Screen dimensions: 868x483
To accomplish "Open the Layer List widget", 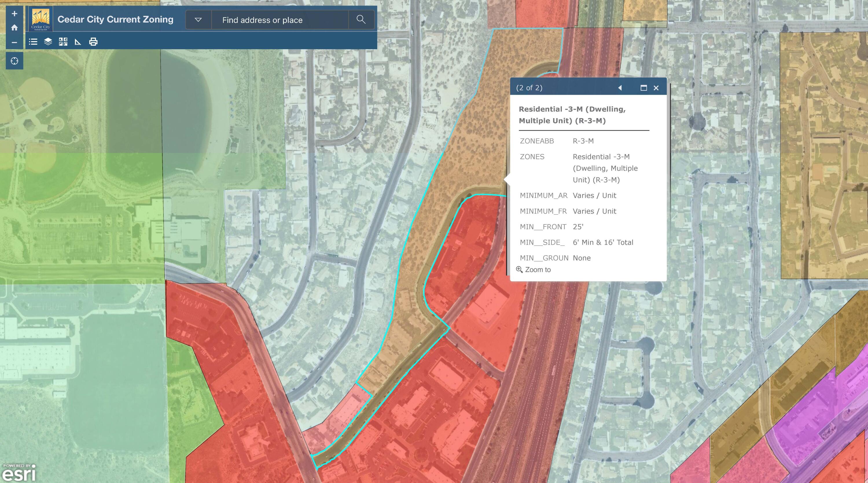I will pos(48,42).
